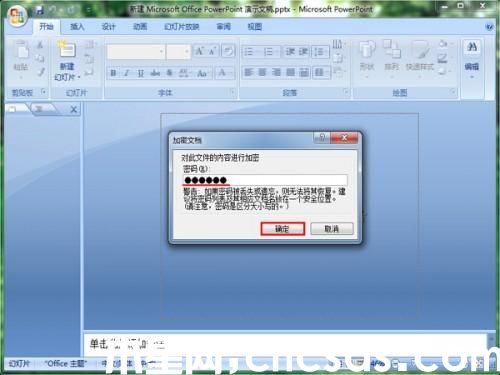Viewport: 500px width, 375px height.
Task: Click the Clear Formatting icon
Action: click(228, 51)
